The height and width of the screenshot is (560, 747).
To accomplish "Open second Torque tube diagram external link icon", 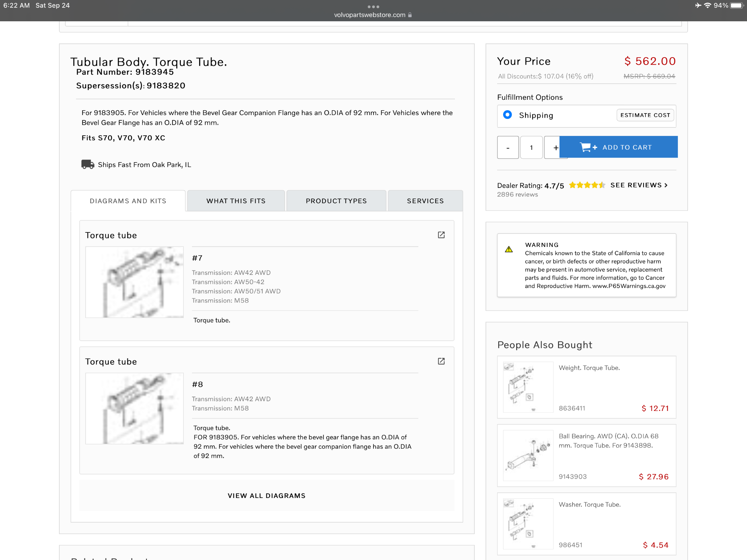I will click(441, 361).
